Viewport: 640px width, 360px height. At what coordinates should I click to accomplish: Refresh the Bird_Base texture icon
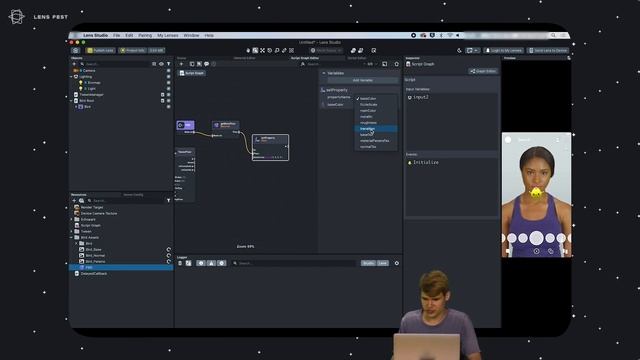click(169, 249)
